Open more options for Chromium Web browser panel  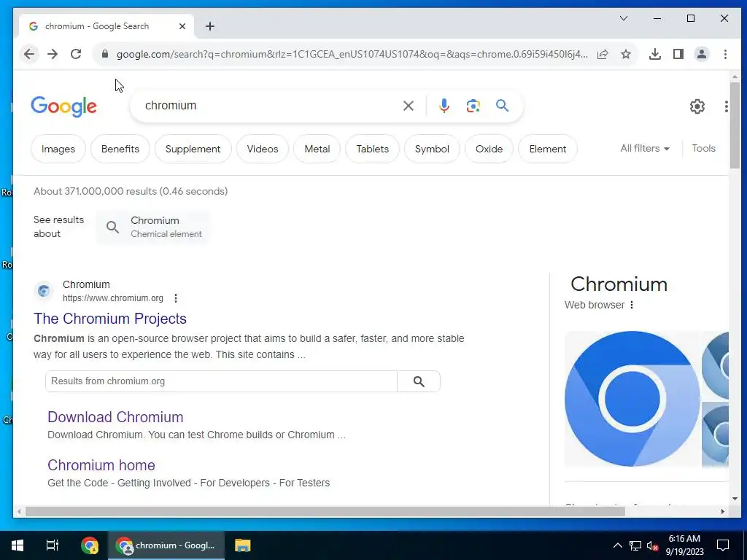click(x=632, y=305)
